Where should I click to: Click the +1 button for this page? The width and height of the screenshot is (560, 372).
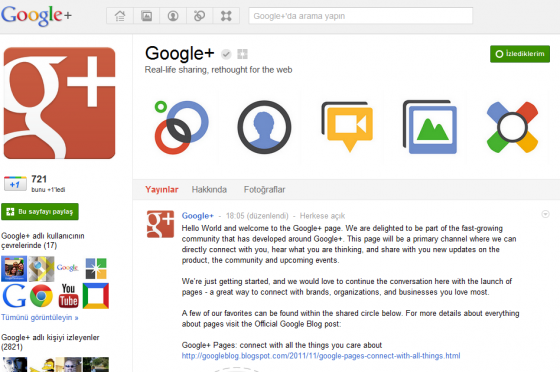(x=15, y=184)
